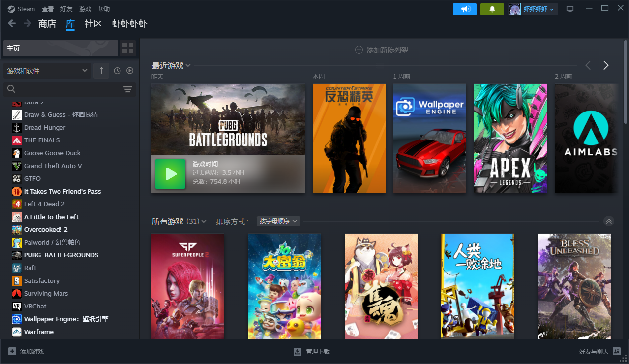Open Super People 2 cover

(188, 286)
